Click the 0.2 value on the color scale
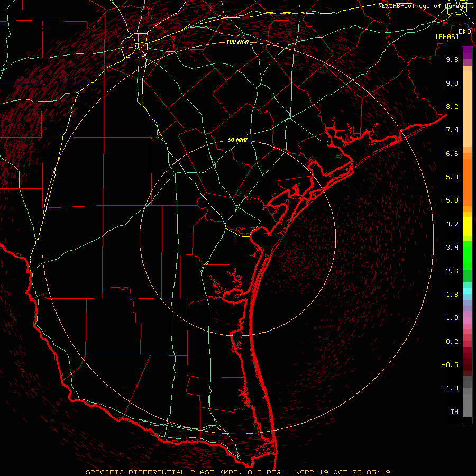 click(x=452, y=342)
